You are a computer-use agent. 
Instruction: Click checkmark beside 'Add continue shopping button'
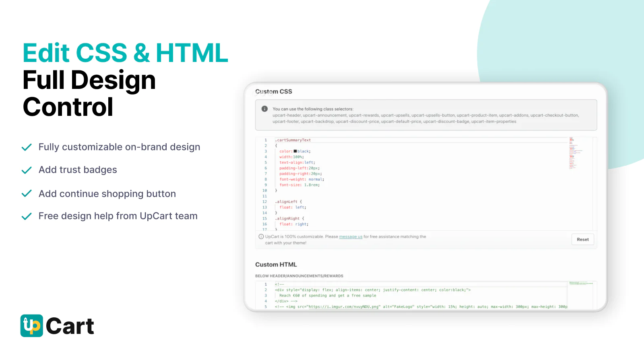point(27,194)
